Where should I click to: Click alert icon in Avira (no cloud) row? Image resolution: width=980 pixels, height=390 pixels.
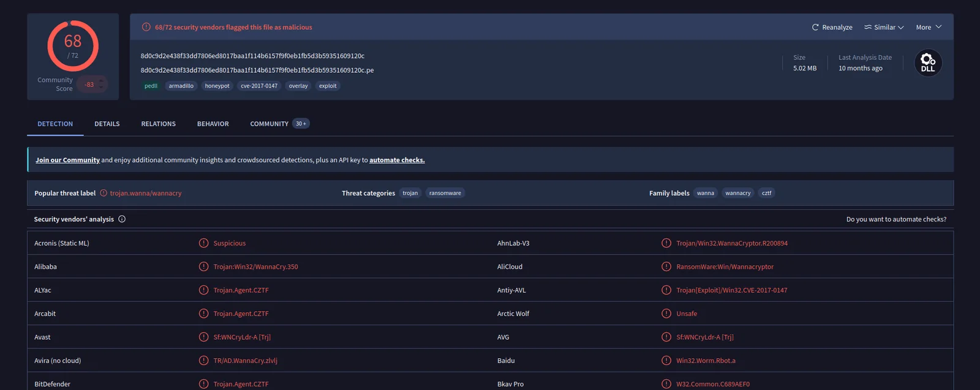coord(204,361)
